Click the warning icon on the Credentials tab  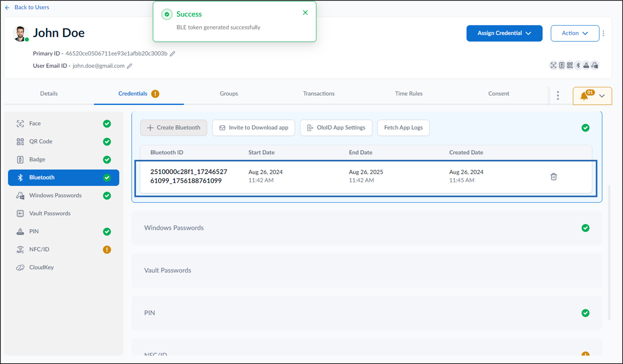click(x=155, y=94)
